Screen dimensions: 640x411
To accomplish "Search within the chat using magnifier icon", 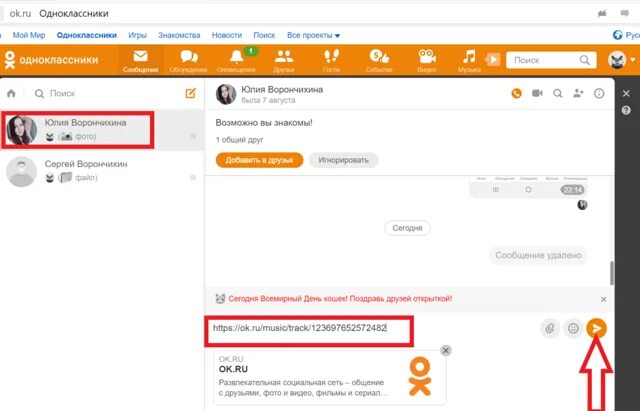I will 558,93.
